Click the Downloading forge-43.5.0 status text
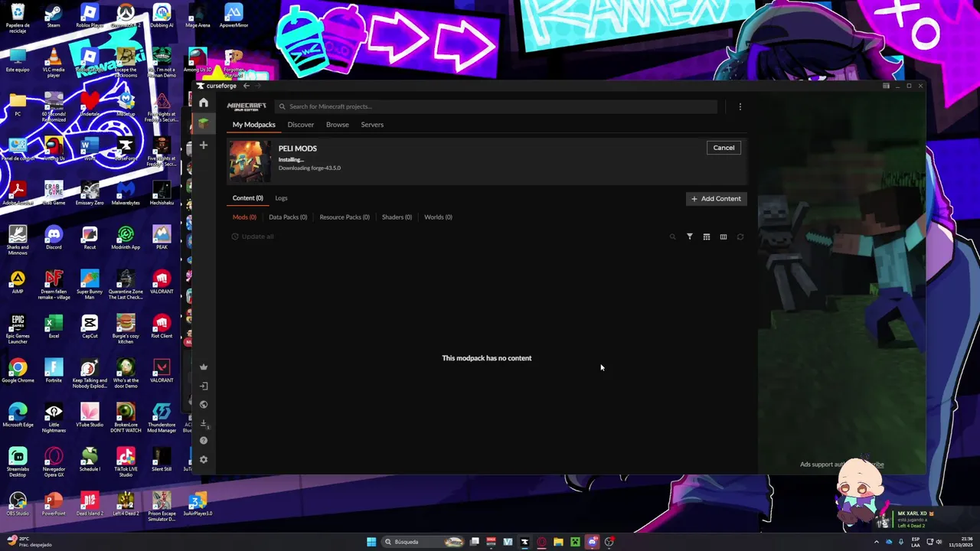 pyautogui.click(x=310, y=168)
